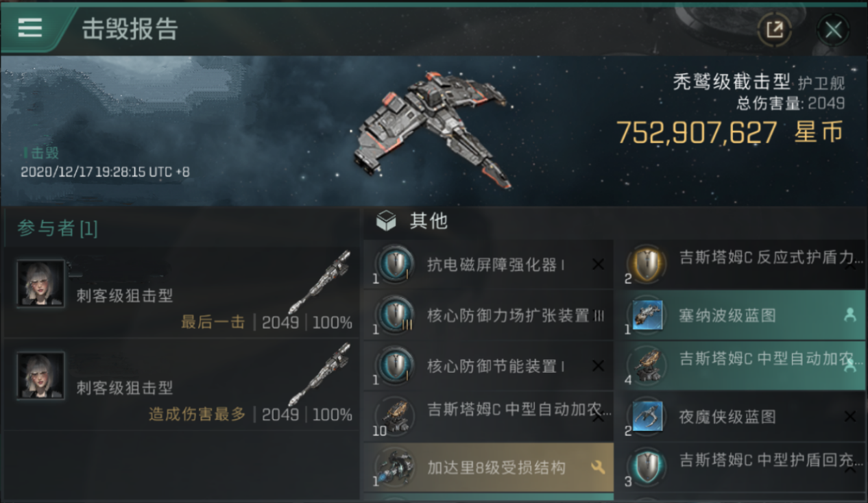
Task: Click the first participant's avatar portrait
Action: (41, 283)
